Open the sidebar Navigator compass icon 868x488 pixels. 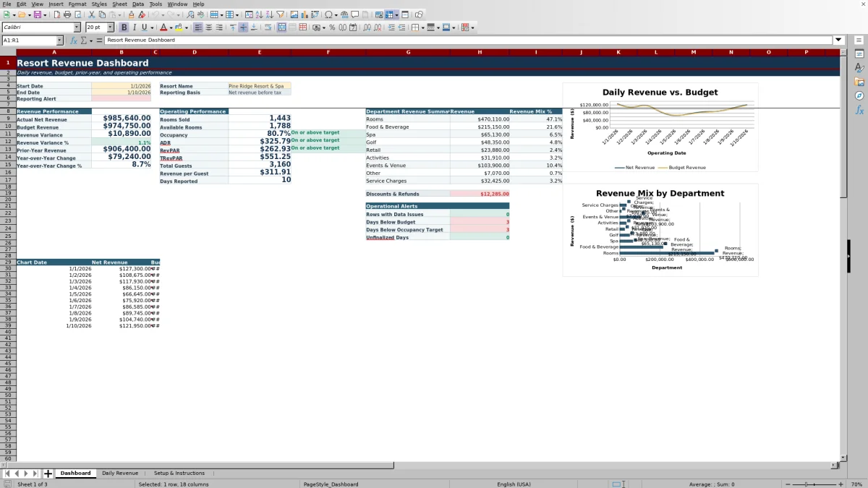[x=859, y=95]
